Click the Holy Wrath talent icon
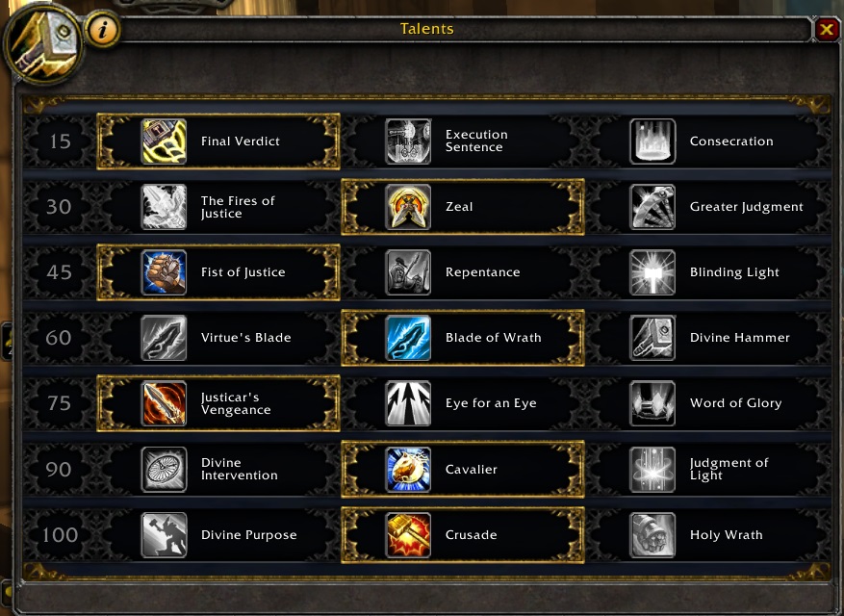The height and width of the screenshot is (616, 844). 652,535
